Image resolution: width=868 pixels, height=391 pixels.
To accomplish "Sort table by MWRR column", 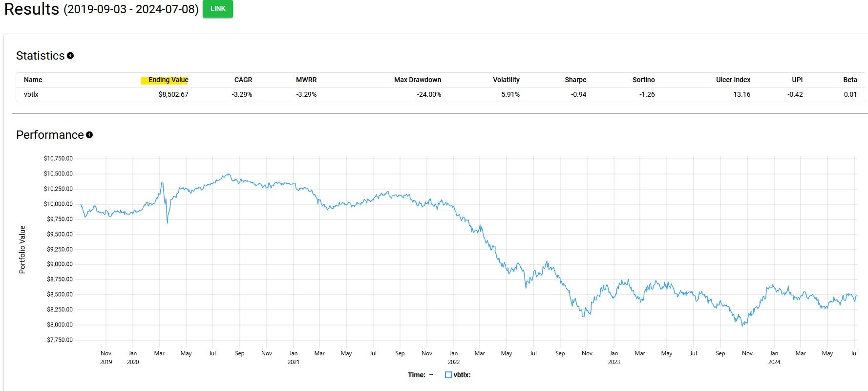I will (x=306, y=80).
